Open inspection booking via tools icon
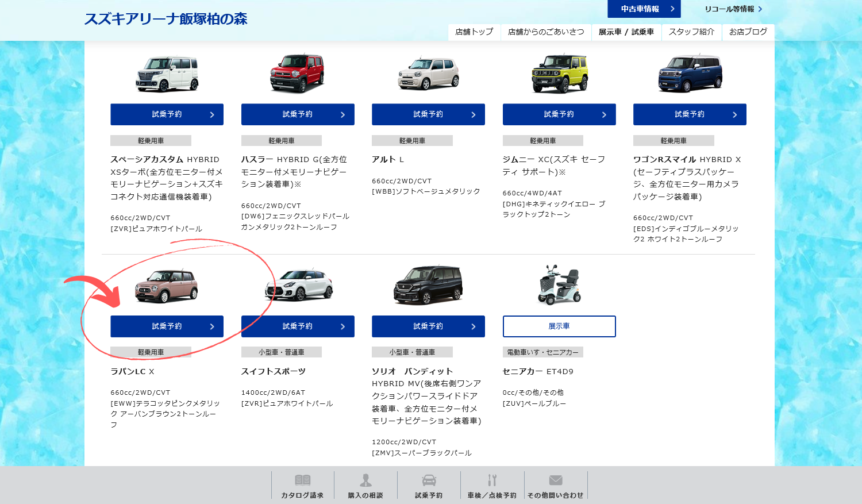 [x=492, y=480]
